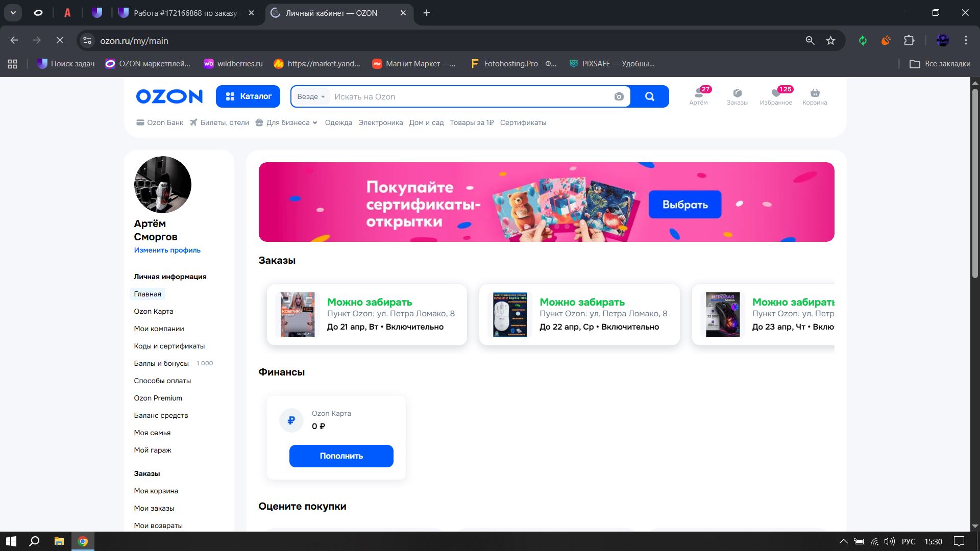Open Chrome tab search dropdown arrow
This screenshot has width=980, height=551.
[x=13, y=13]
